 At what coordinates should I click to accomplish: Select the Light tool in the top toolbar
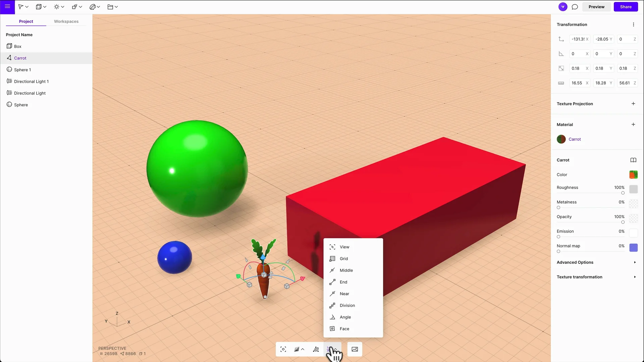coord(57,7)
